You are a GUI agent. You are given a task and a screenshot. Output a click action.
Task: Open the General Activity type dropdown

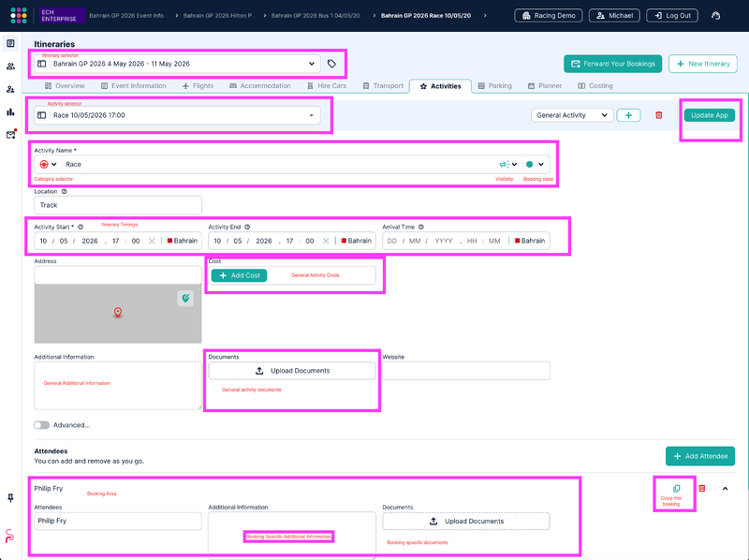(x=572, y=115)
